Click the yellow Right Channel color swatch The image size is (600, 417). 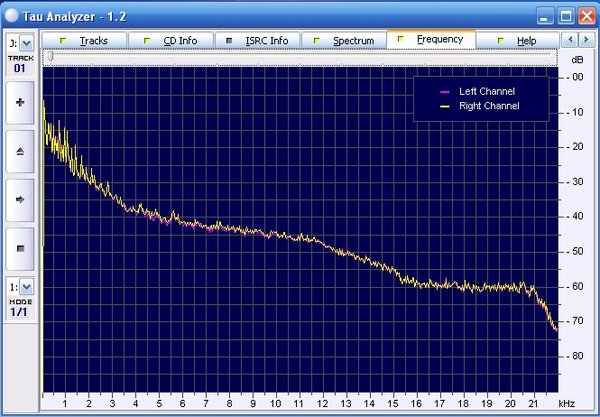point(444,106)
